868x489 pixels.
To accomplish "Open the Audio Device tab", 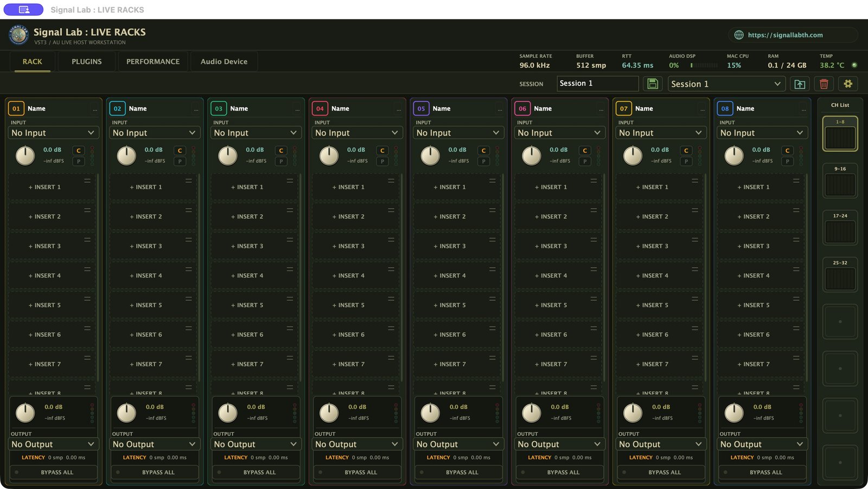I will (x=224, y=62).
